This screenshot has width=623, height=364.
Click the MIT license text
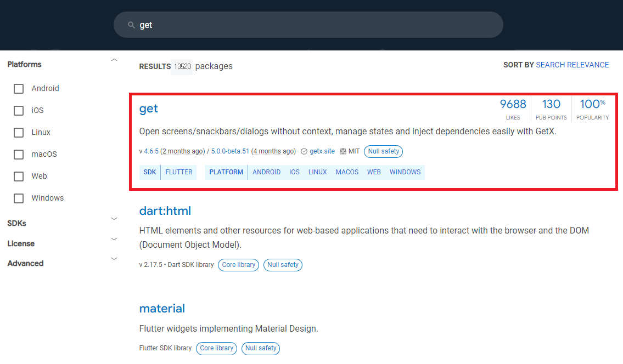click(354, 151)
